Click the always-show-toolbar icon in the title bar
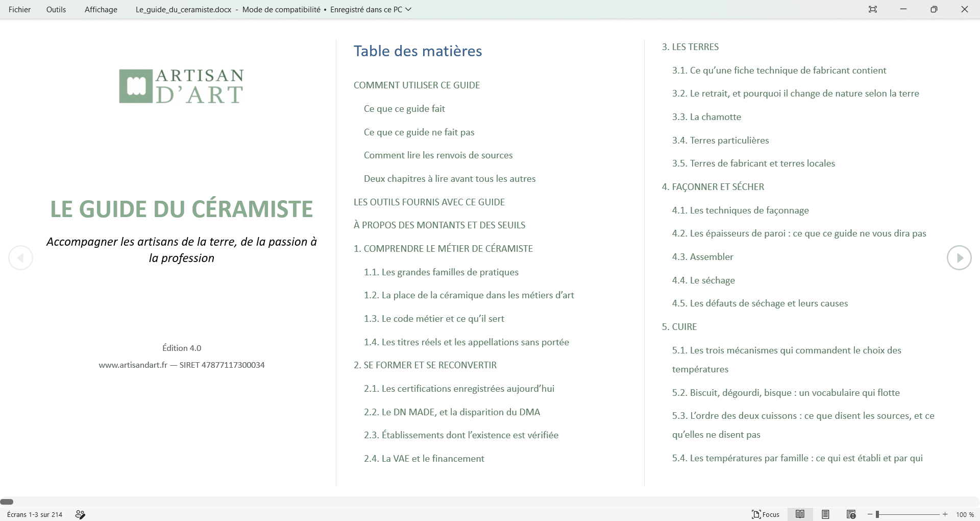 coord(873,9)
